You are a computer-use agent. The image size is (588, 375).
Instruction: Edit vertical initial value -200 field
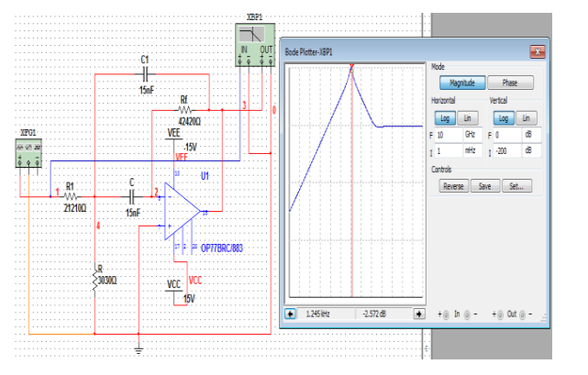(x=506, y=150)
